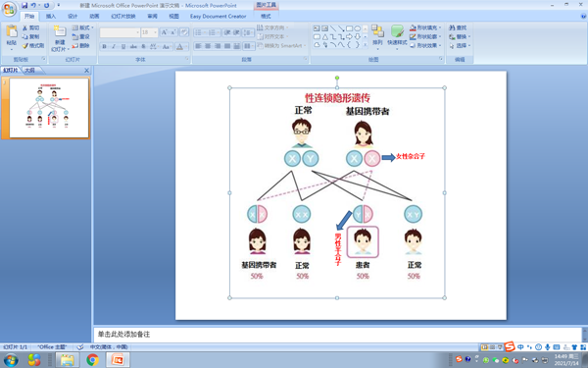Pick the rectangle shape in the gallery
588x368 pixels.
click(349, 28)
